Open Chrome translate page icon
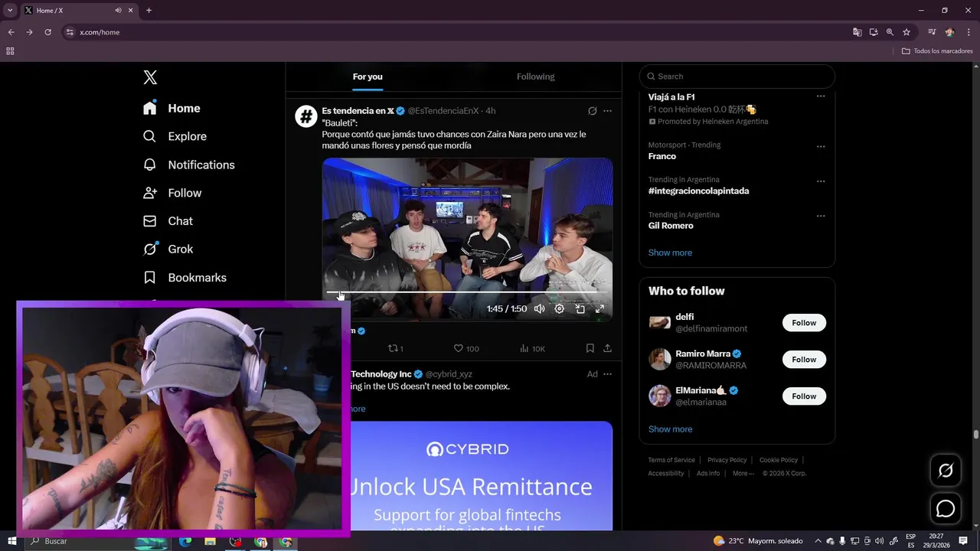The image size is (980, 551). [857, 32]
